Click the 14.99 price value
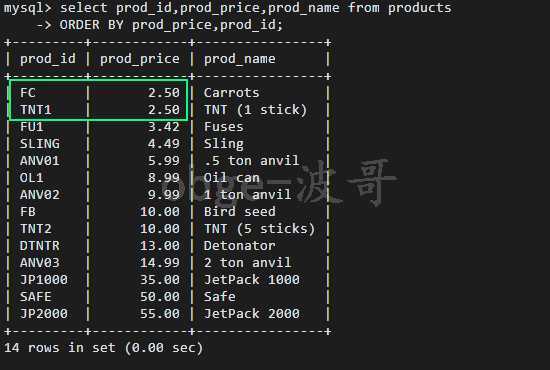Viewport: 550px width, 370px height. coord(160,263)
